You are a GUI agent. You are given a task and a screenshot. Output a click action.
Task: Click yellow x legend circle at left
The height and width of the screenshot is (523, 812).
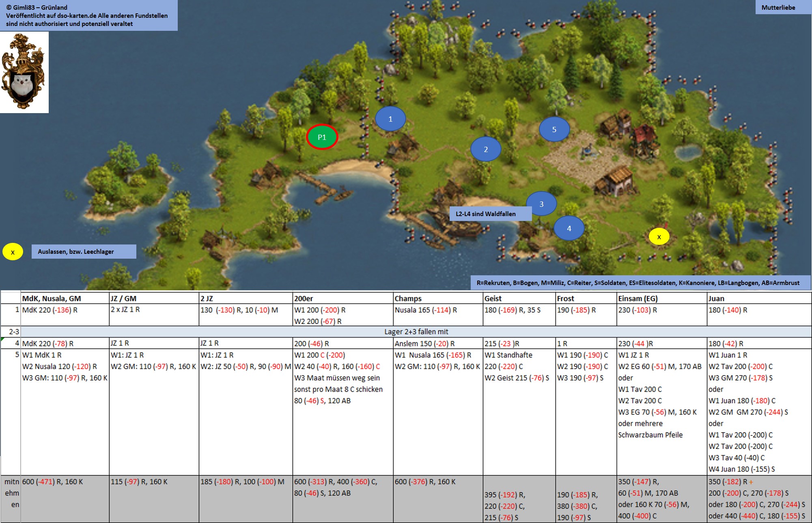click(13, 252)
